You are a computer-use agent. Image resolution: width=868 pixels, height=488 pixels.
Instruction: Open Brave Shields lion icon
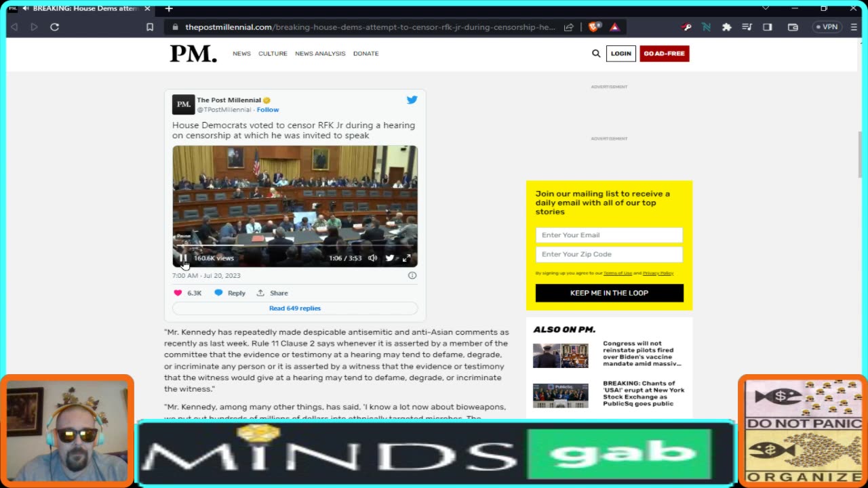click(x=594, y=27)
